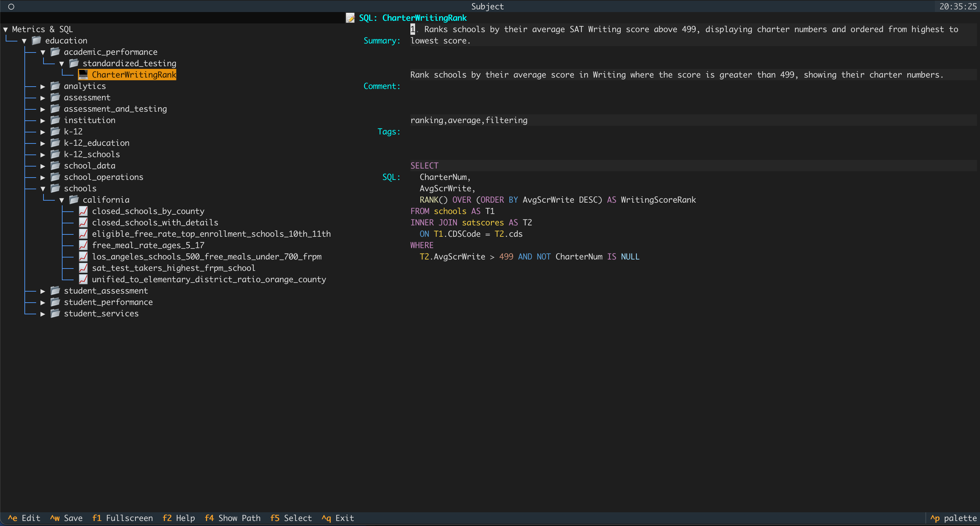Click the education folder icon
The width and height of the screenshot is (980, 526).
click(36, 40)
